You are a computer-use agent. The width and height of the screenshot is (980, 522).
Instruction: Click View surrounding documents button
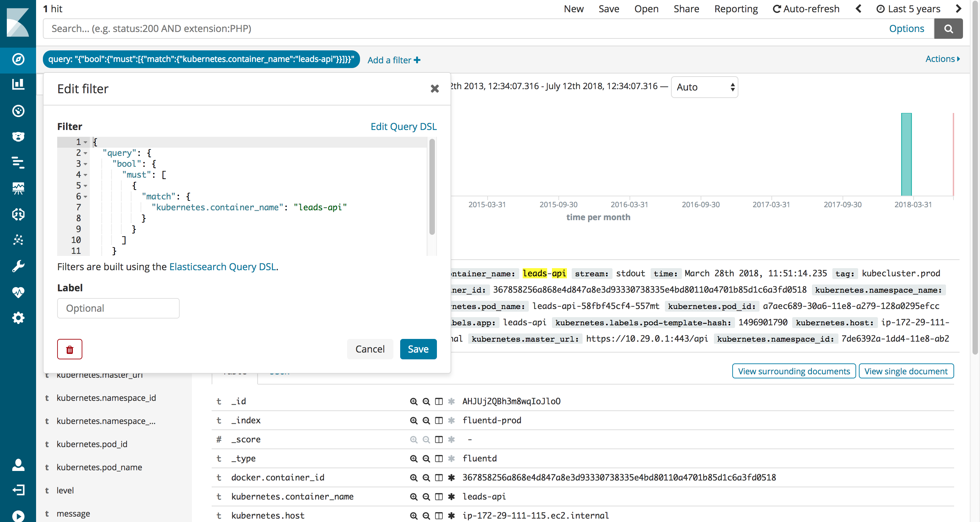tap(793, 371)
